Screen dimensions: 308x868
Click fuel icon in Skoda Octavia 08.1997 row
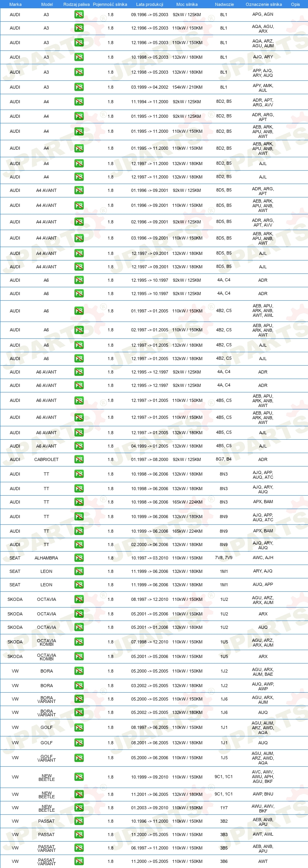(x=79, y=599)
